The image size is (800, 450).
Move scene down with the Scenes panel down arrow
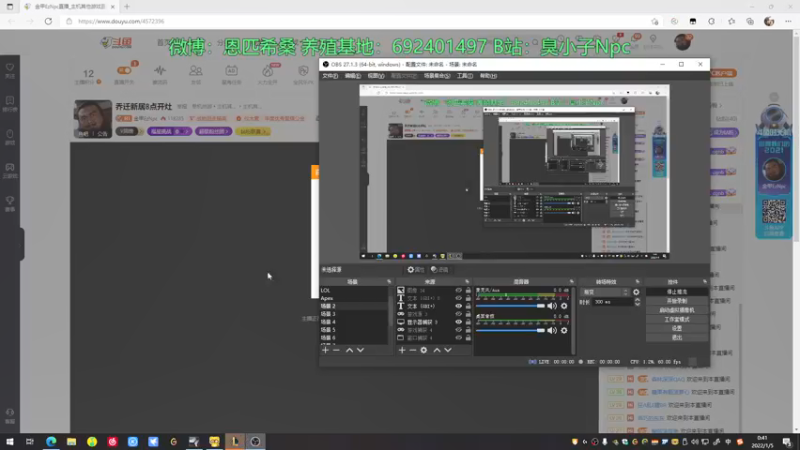[x=360, y=350]
